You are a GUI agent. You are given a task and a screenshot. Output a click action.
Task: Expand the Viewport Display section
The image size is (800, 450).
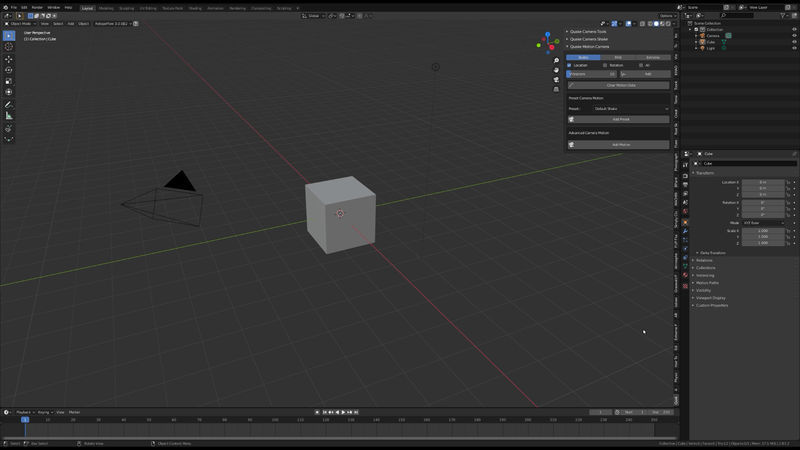pos(710,298)
